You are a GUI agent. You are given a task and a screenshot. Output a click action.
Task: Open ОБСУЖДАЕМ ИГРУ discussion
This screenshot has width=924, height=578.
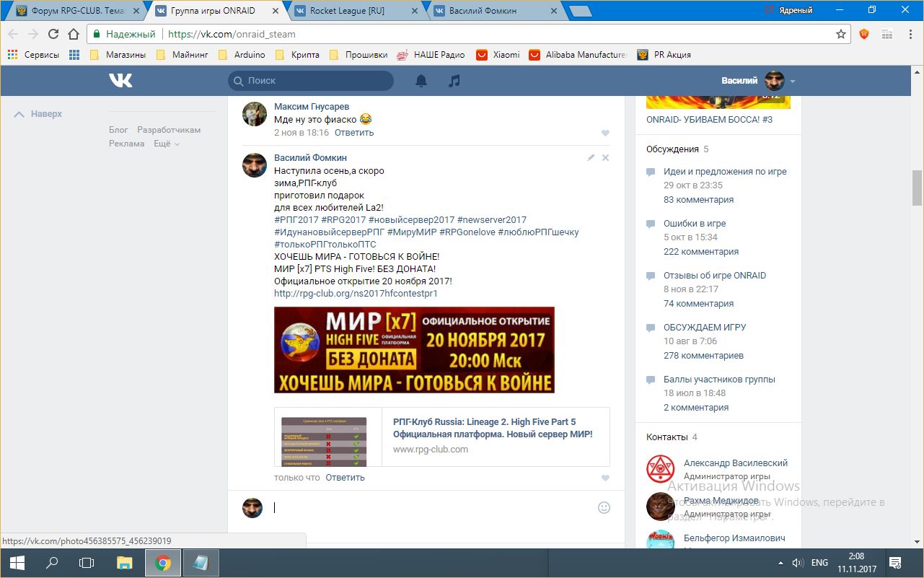[705, 328]
